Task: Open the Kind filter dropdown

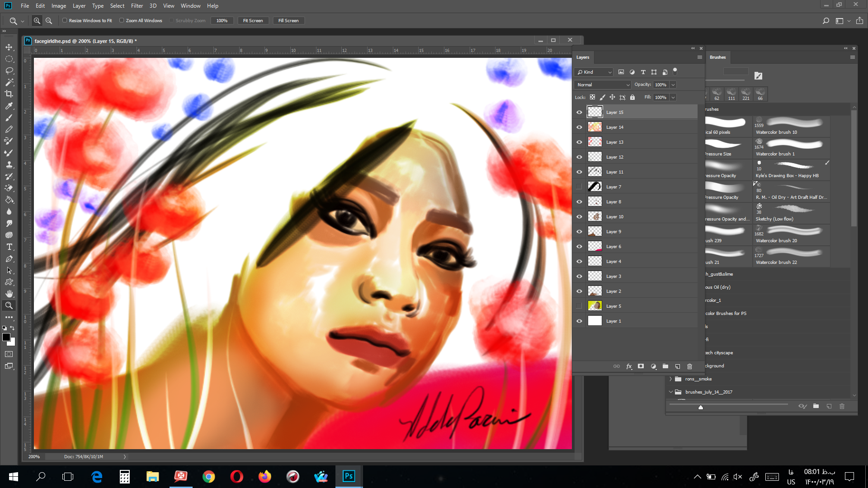Action: click(594, 72)
